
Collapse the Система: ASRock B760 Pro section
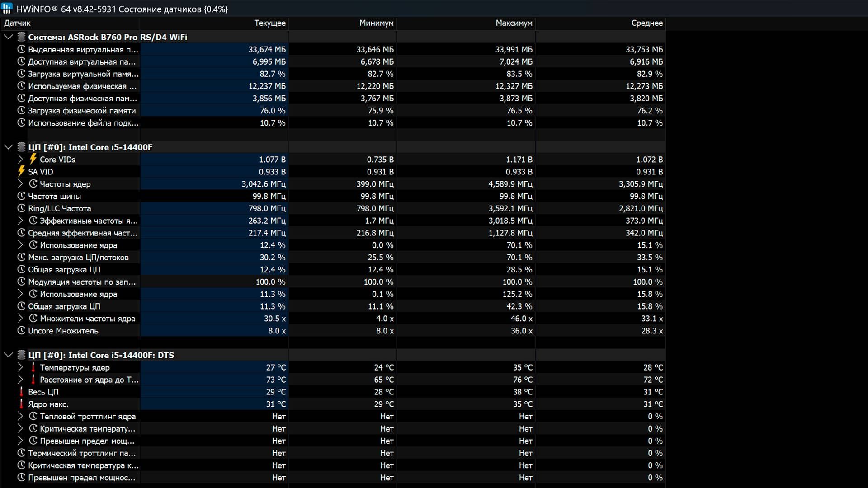[8, 37]
